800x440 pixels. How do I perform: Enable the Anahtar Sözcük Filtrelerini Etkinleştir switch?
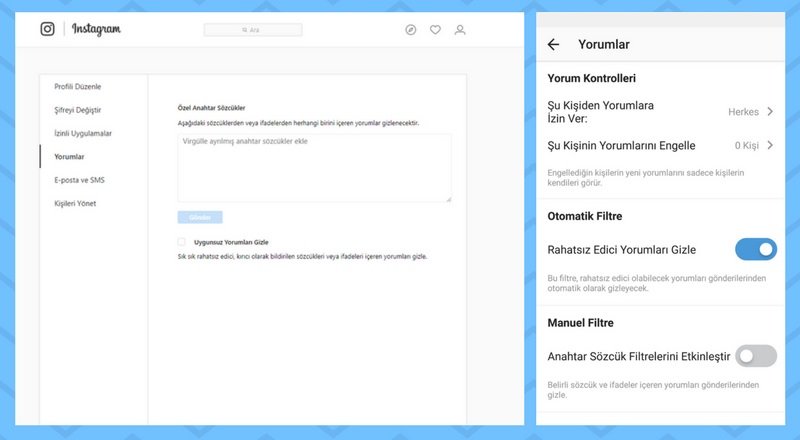(x=755, y=355)
